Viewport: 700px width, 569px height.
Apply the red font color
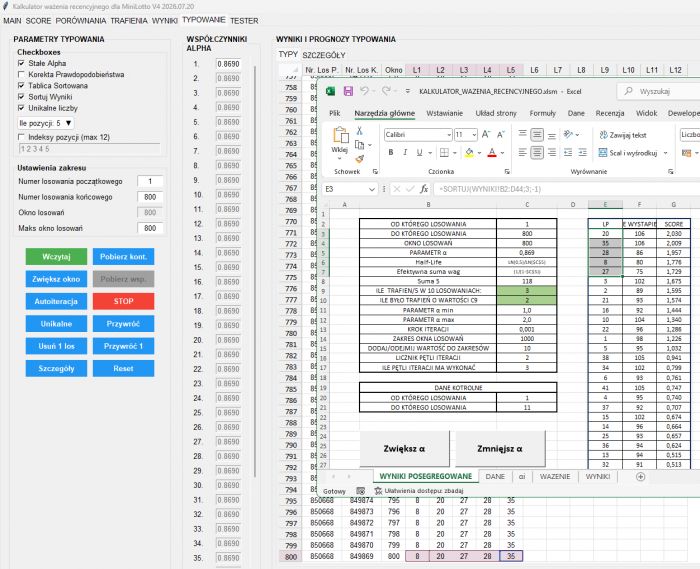[492, 153]
